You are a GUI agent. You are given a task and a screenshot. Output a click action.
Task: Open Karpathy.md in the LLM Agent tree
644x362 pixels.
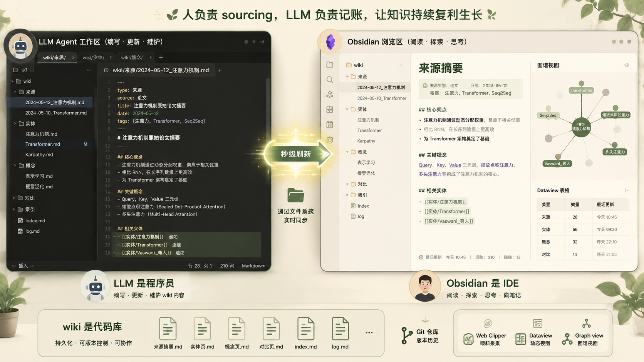(x=39, y=155)
